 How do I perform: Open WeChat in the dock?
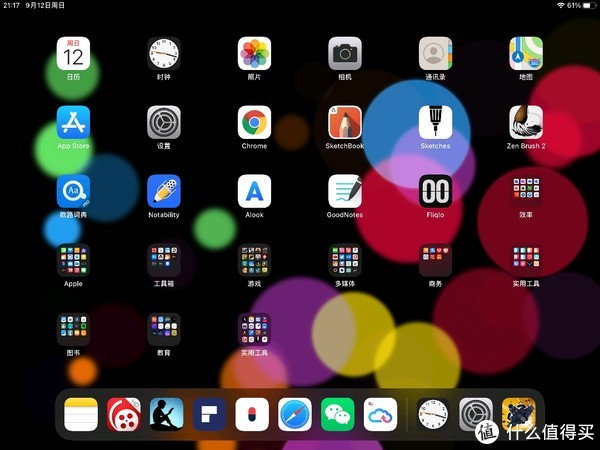coord(338,414)
